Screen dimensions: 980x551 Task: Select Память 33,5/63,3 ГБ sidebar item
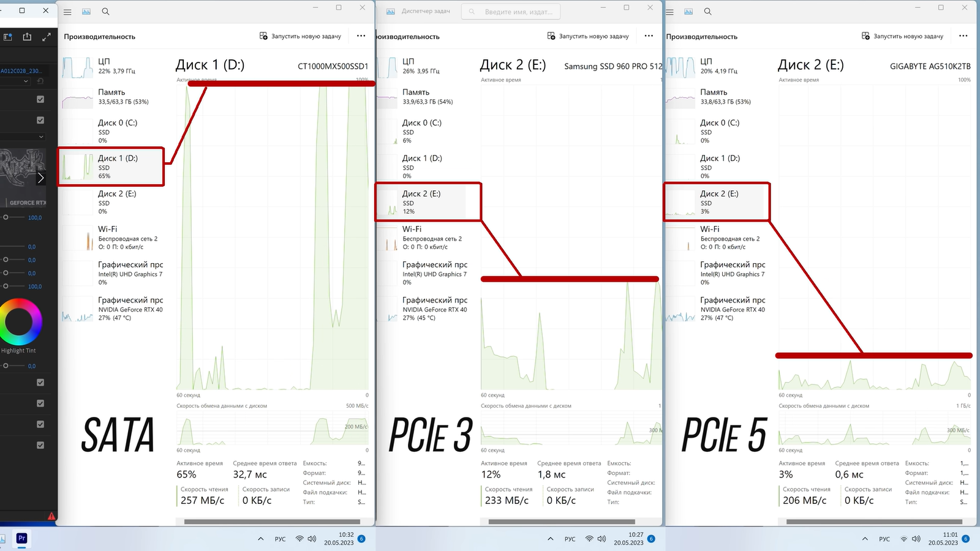(111, 97)
